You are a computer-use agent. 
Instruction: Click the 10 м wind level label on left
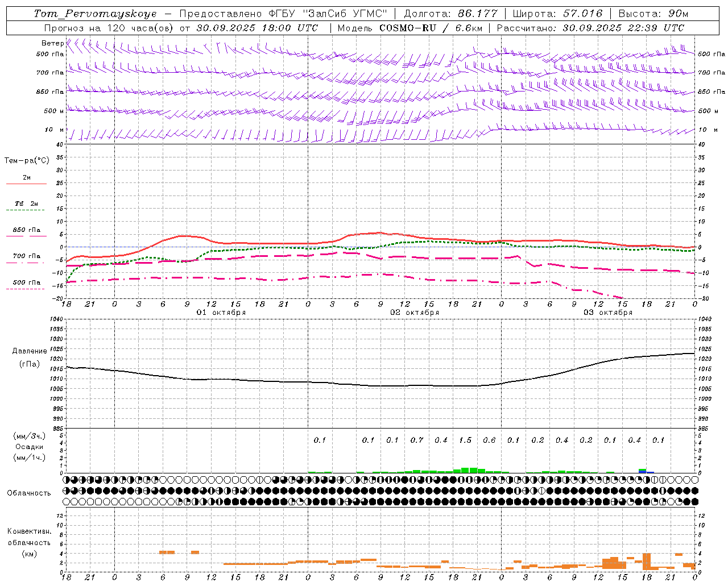(55, 130)
